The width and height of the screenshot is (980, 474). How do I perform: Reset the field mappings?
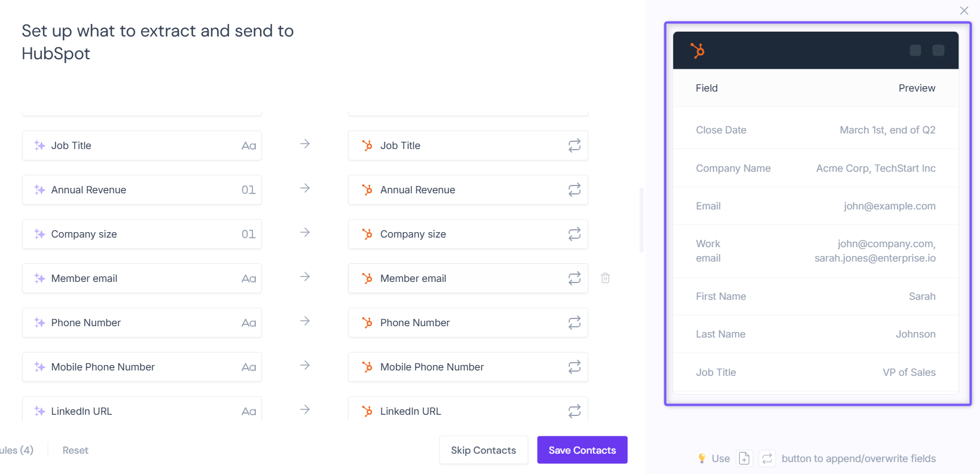point(75,450)
